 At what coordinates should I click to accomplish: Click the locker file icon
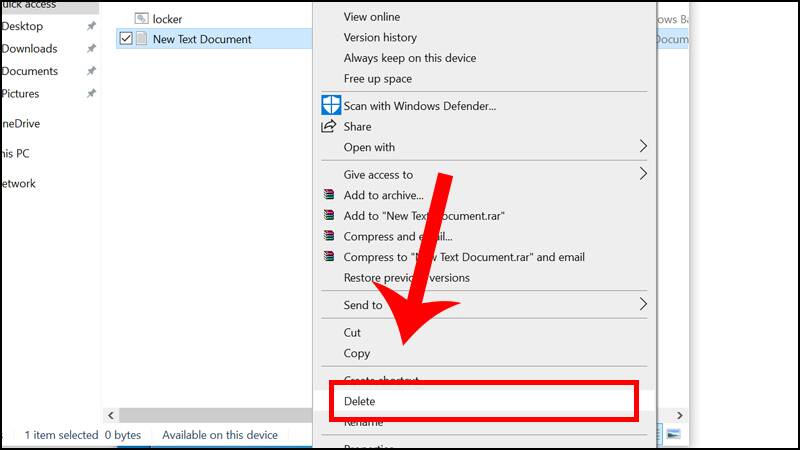coord(141,19)
